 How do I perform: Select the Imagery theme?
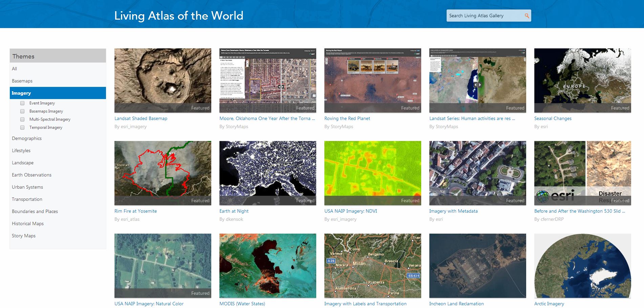pyautogui.click(x=58, y=93)
